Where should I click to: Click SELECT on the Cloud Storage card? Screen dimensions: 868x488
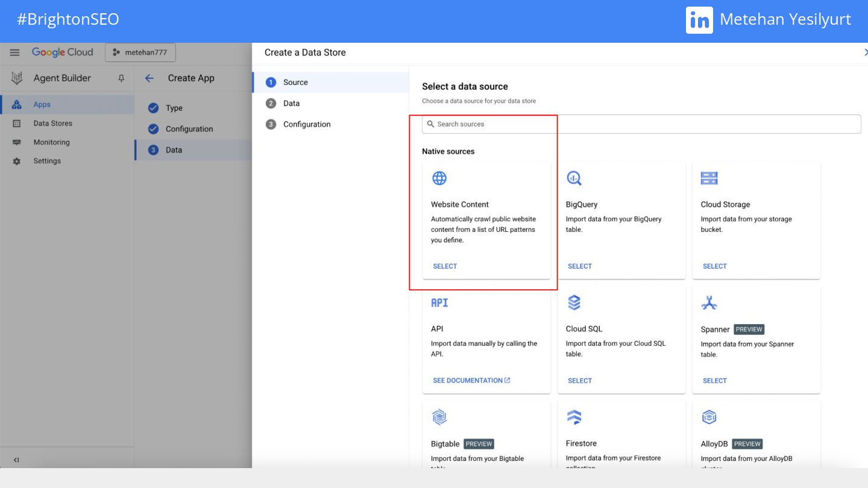pyautogui.click(x=715, y=266)
